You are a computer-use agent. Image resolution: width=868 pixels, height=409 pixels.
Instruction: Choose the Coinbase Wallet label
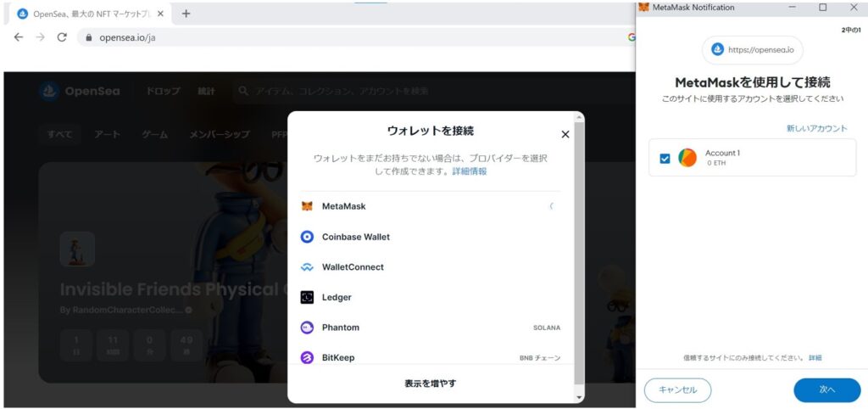point(356,237)
